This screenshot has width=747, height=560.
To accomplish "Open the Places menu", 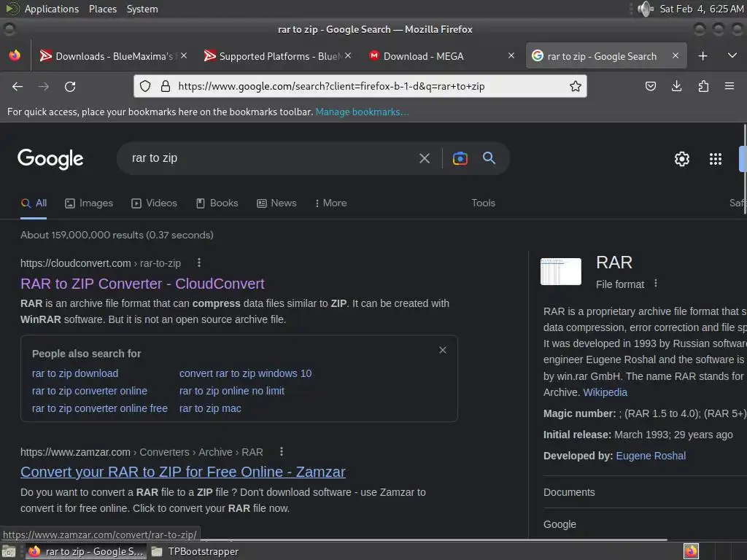I will pos(102,9).
